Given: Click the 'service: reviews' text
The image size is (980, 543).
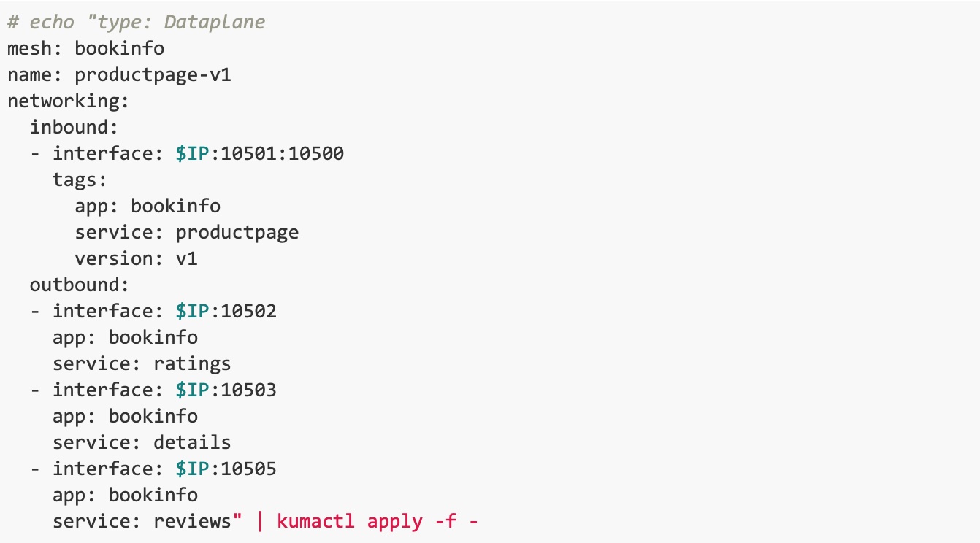Looking at the screenshot, I should (x=142, y=521).
